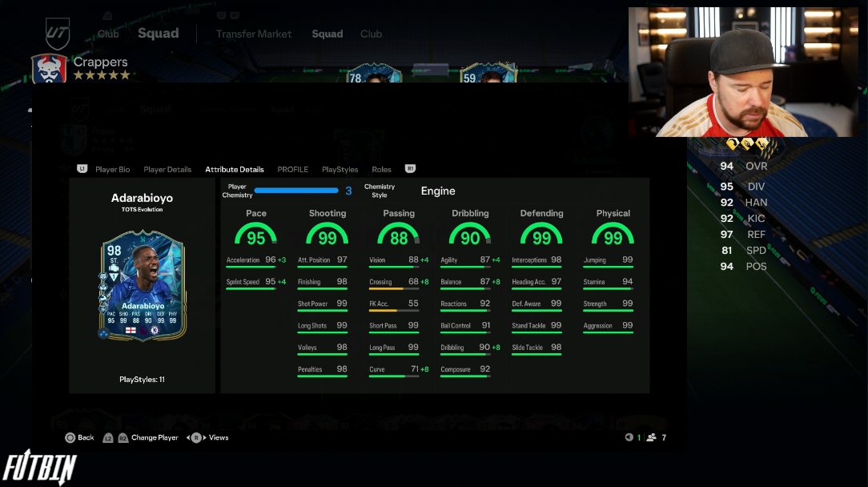Image resolution: width=868 pixels, height=487 pixels.
Task: Click the right stick Views icon
Action: (196, 437)
